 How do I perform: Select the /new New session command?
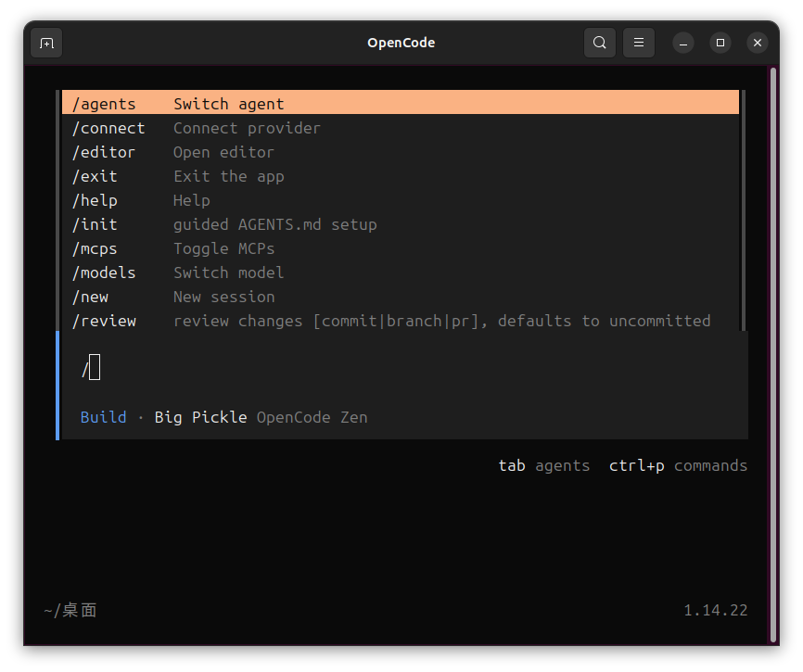pyautogui.click(x=401, y=297)
